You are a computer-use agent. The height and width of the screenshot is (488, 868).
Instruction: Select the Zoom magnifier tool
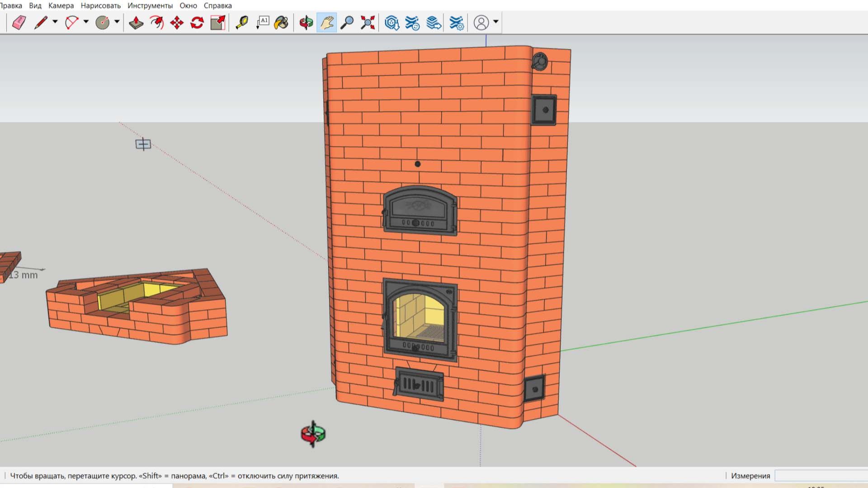click(x=347, y=22)
